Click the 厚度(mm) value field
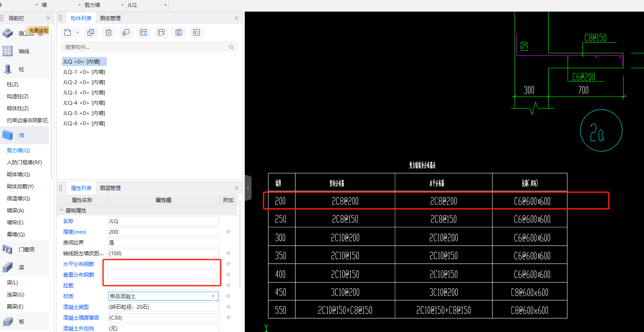644x332 pixels. [164, 232]
